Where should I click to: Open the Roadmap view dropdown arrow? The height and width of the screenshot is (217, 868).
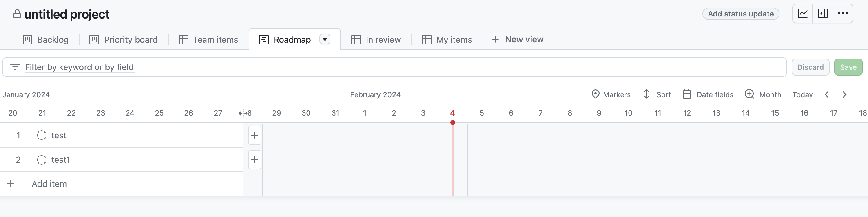[x=324, y=39]
